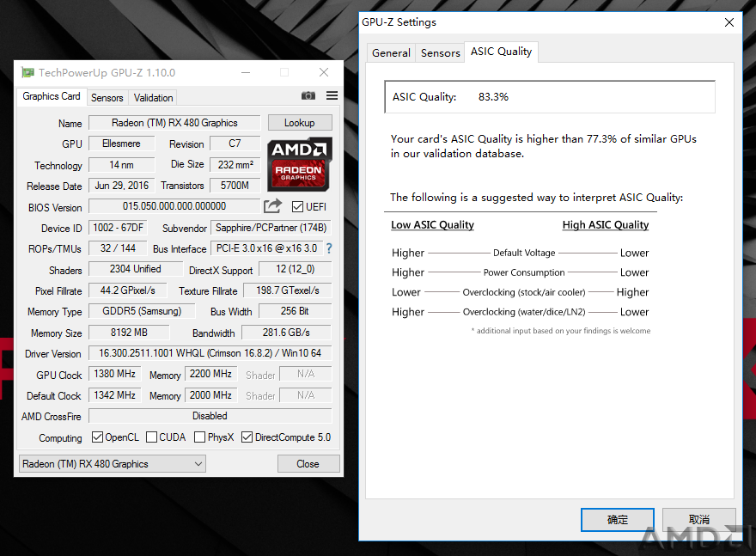Toggle the OpenCL checkbox
756x556 pixels.
(97, 437)
